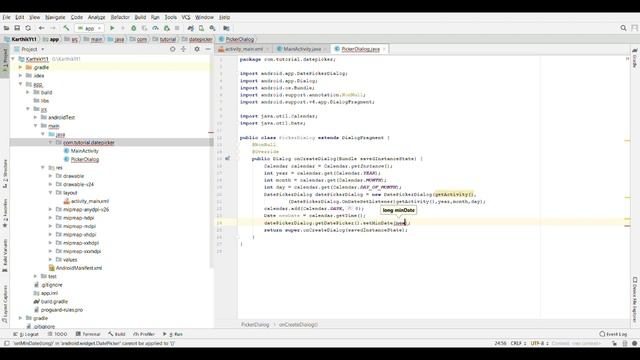Select AndroidManifest.xml in project tree
This screenshot has width=640, height=360.
coord(79,268)
